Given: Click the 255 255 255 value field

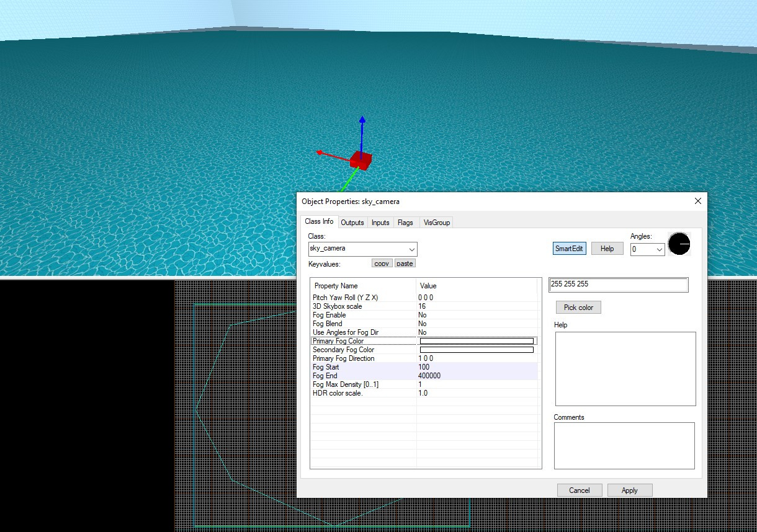Looking at the screenshot, I should click(x=619, y=285).
